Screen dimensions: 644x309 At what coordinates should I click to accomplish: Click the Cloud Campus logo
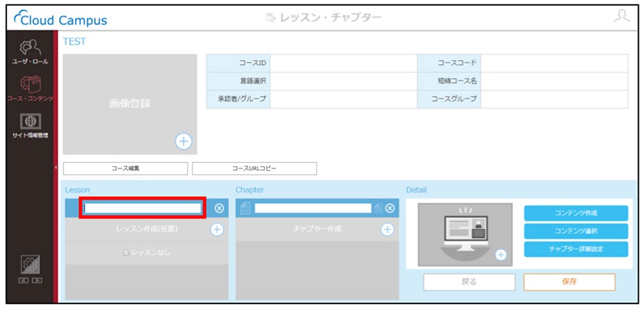click(61, 19)
